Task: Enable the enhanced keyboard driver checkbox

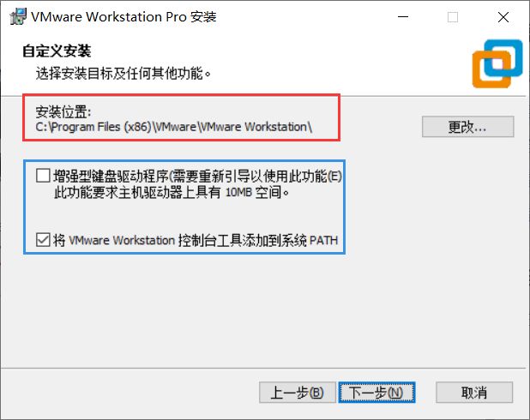Action: tap(43, 176)
